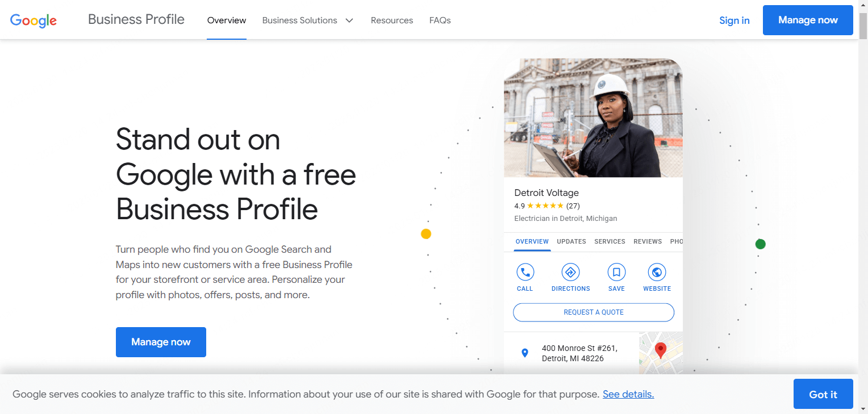
Task: Click the Directions arrow icon
Action: point(570,273)
